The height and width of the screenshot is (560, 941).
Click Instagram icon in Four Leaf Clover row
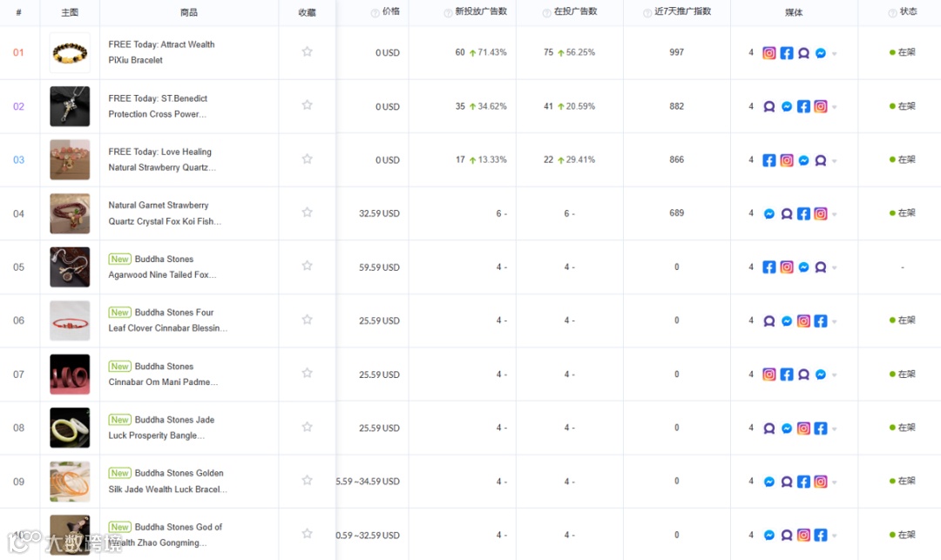pos(803,320)
